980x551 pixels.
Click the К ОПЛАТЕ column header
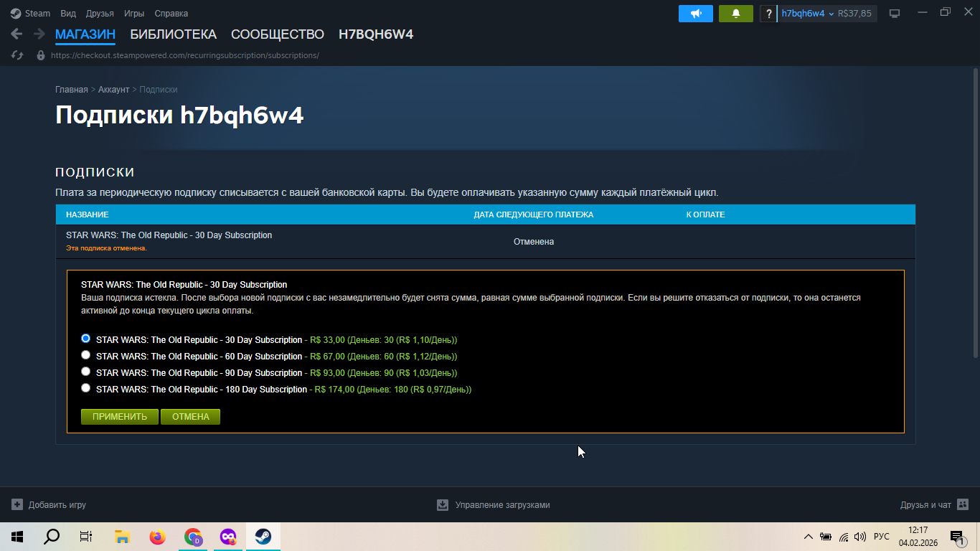tap(705, 215)
